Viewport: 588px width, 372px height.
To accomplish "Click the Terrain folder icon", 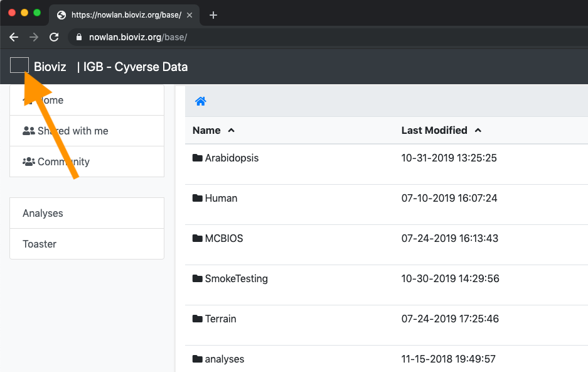I will [198, 319].
